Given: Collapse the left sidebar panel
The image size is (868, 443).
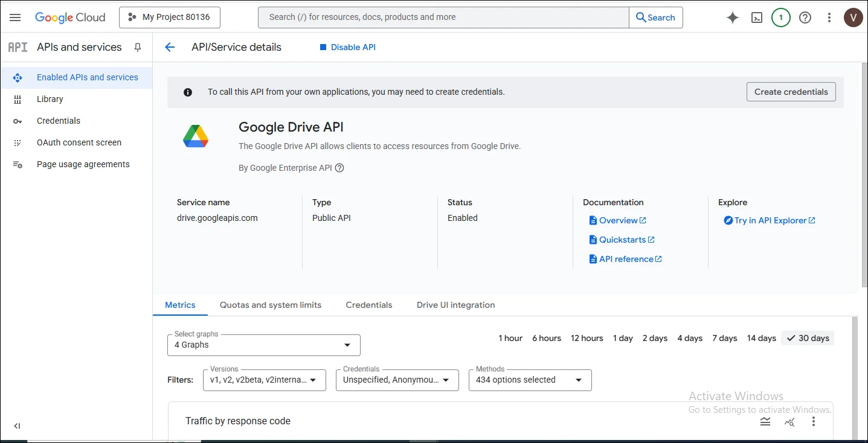Looking at the screenshot, I should (x=17, y=426).
